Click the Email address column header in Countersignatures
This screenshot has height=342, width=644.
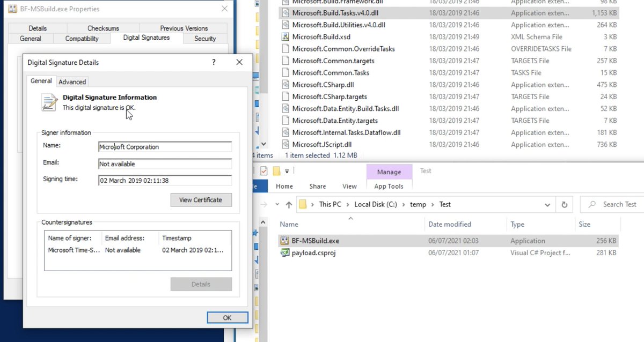tap(130, 238)
